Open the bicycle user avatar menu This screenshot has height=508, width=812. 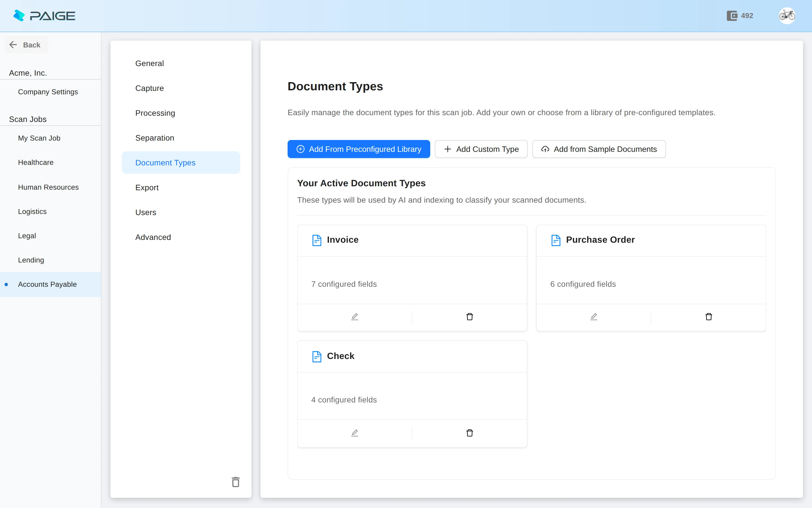pyautogui.click(x=787, y=16)
